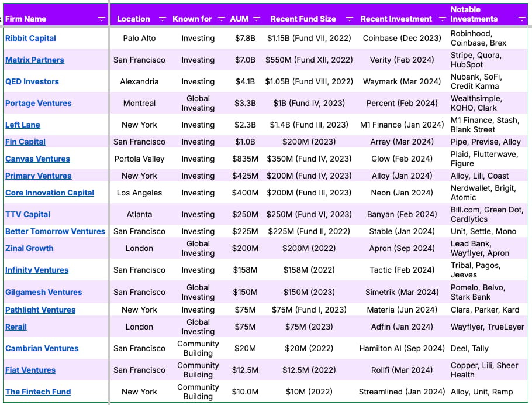
Task: Select the Recent Fund Size header text
Action: 303,19
